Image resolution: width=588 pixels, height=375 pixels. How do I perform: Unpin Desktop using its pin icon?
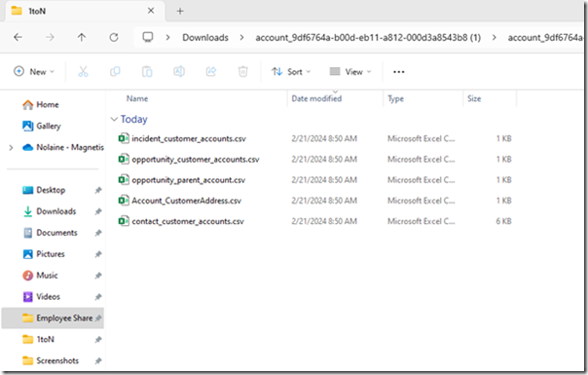click(x=98, y=190)
